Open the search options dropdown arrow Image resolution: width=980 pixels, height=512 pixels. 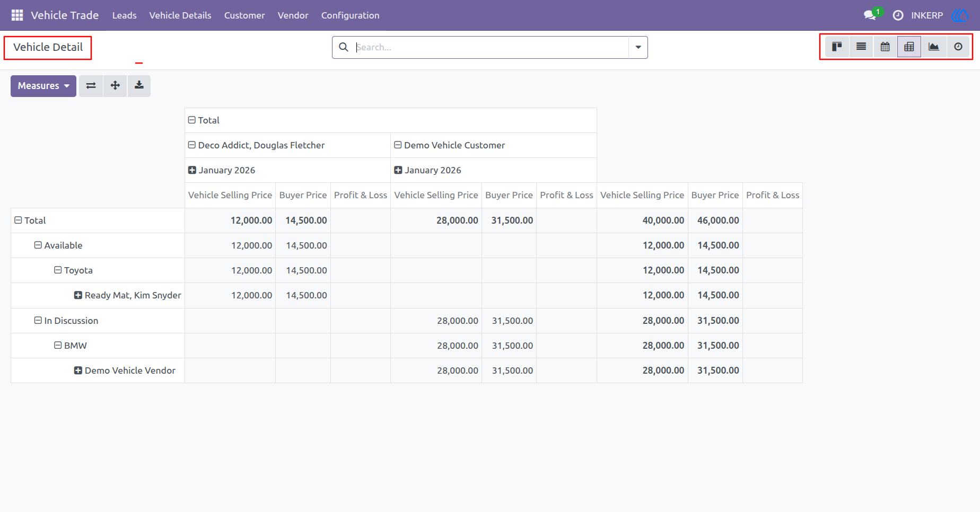[x=638, y=47]
